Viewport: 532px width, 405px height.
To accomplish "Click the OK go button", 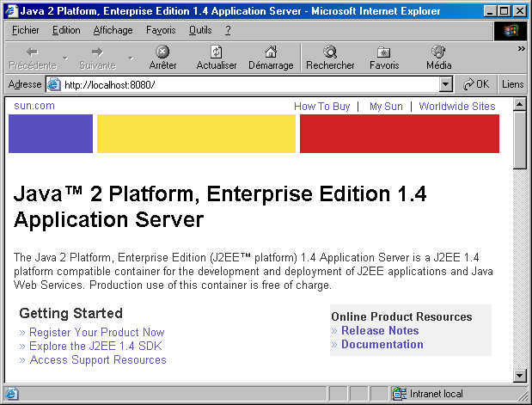I will point(476,84).
